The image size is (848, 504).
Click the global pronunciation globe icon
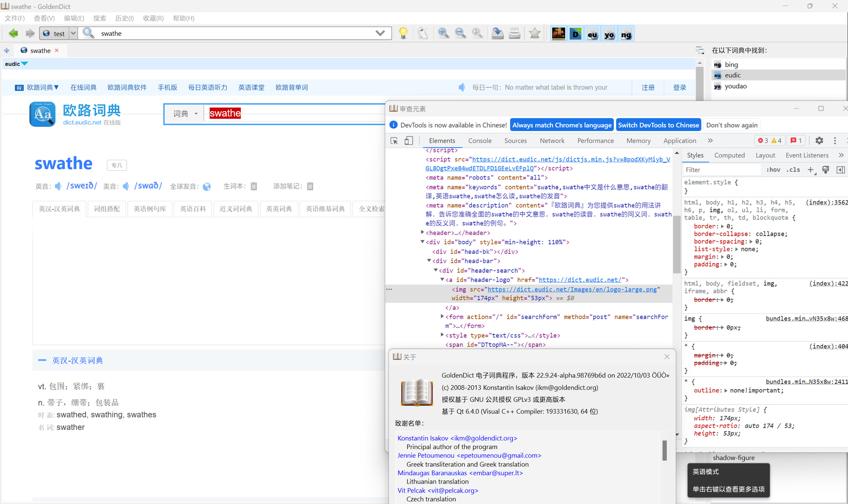pos(207,187)
